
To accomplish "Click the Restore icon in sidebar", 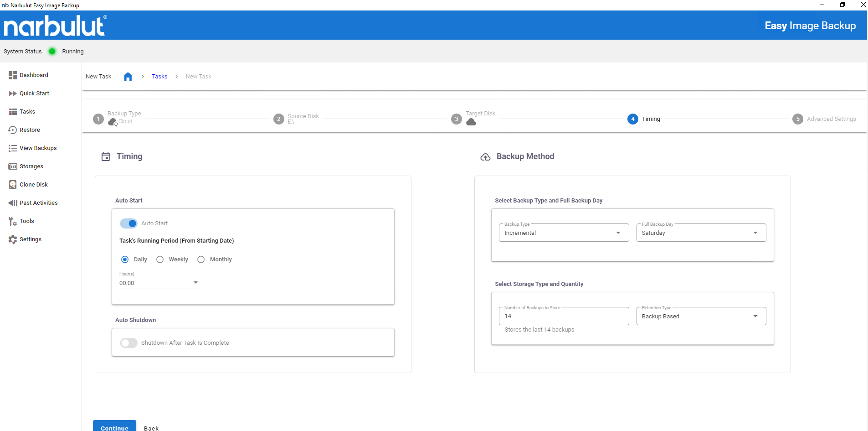I will [13, 130].
